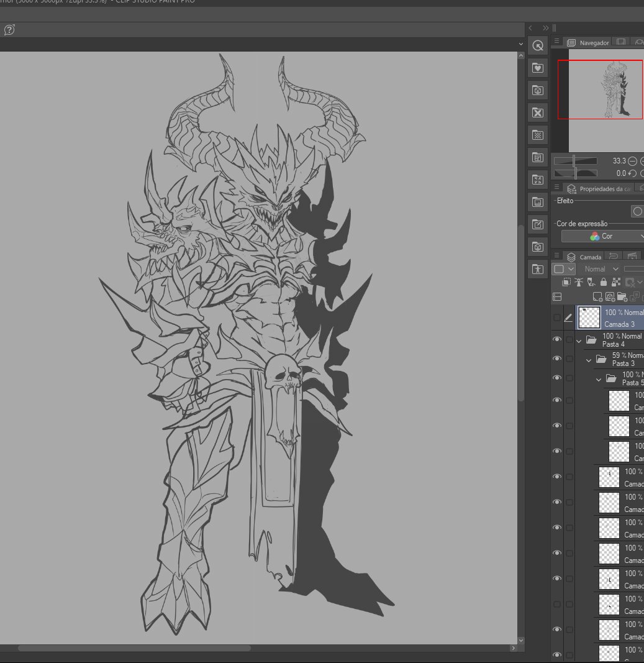The image size is (644, 663).
Task: Click the horizontal canvas scrollbar thumb
Action: coord(134,648)
